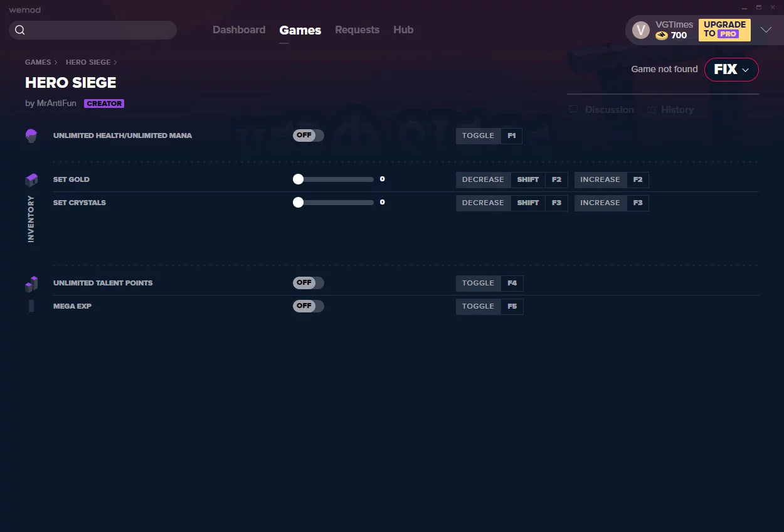Viewport: 784px width, 532px height.
Task: Click the Set Crystals slider handle
Action: coord(299,203)
